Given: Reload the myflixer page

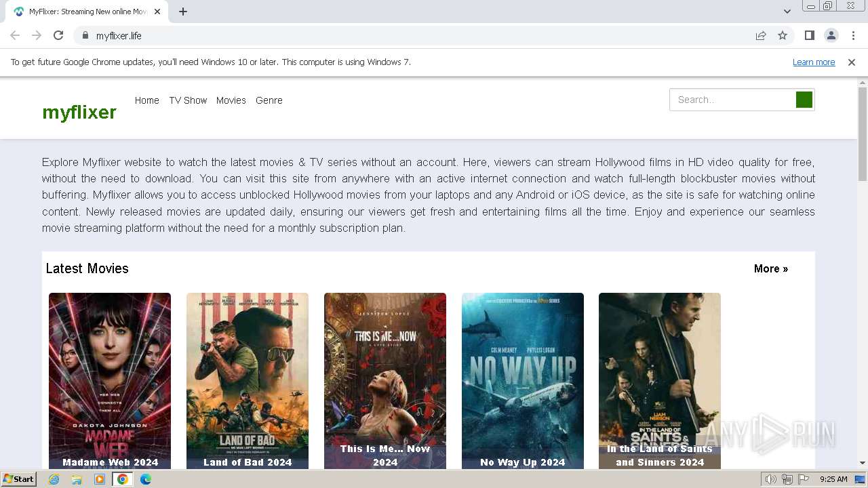Looking at the screenshot, I should coord(58,35).
